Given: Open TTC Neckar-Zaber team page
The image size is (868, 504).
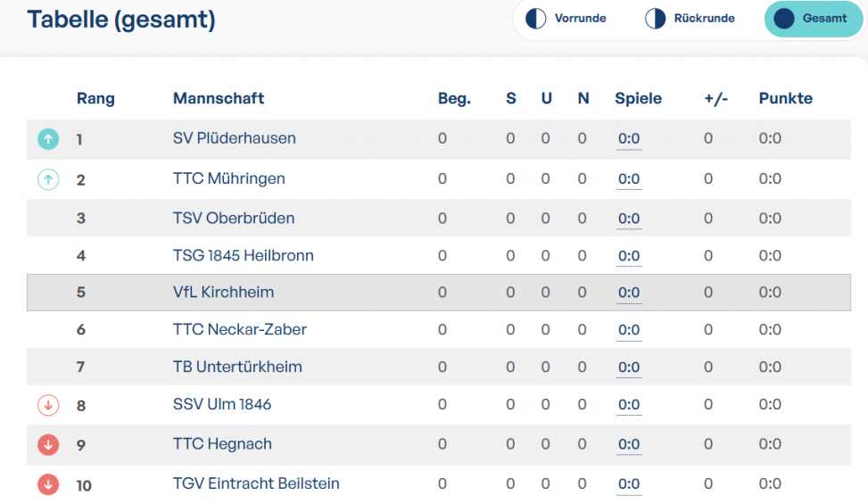Looking at the screenshot, I should (239, 329).
